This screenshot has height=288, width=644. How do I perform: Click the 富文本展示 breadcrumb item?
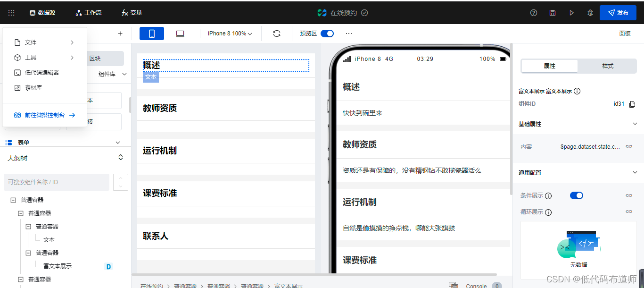289,286
